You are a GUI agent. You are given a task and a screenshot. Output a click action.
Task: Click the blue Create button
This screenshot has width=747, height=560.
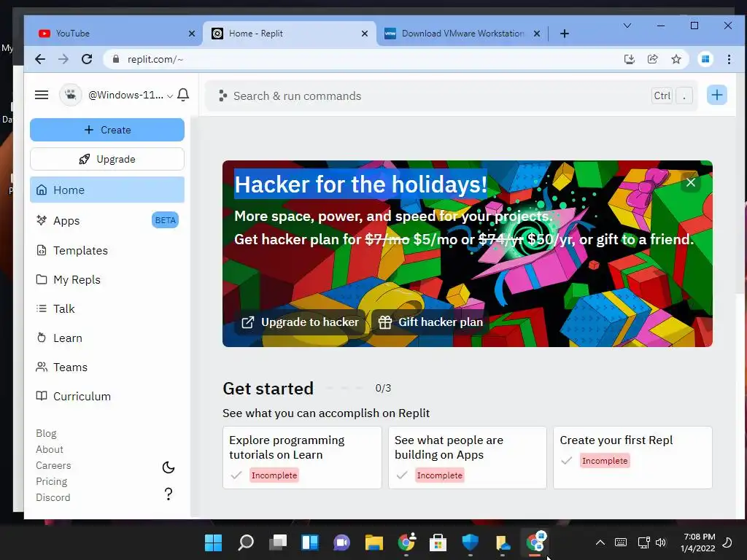[107, 130]
